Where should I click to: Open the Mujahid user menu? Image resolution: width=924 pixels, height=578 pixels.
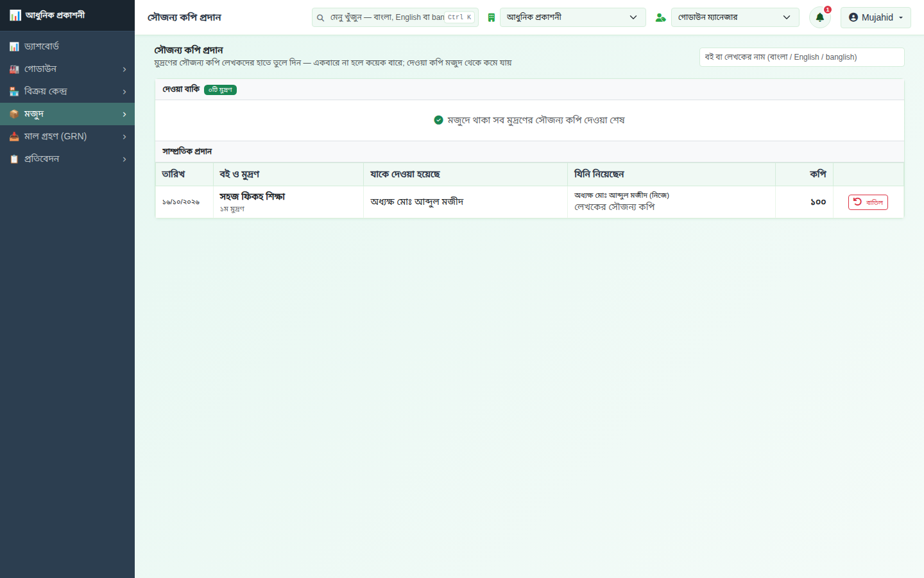pyautogui.click(x=875, y=17)
